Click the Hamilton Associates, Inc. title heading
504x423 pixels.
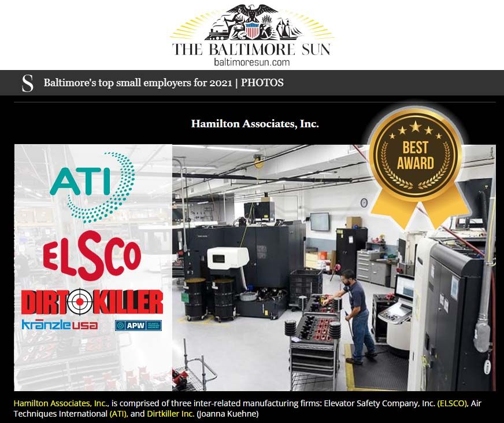255,124
